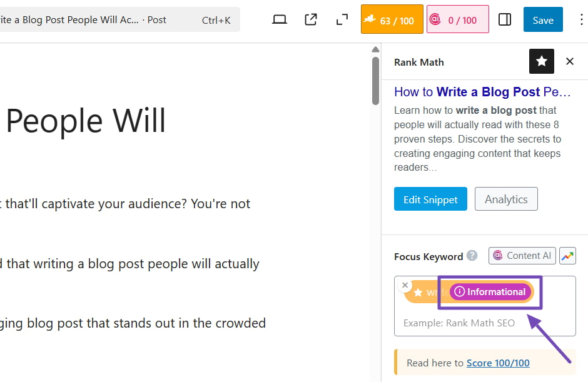Click the Informational intent badge
The width and height of the screenshot is (588, 382).
click(490, 292)
